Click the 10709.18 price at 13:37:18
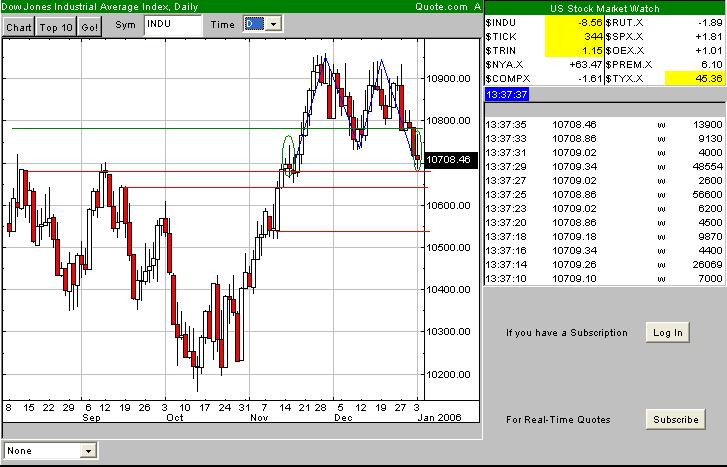 (x=574, y=237)
